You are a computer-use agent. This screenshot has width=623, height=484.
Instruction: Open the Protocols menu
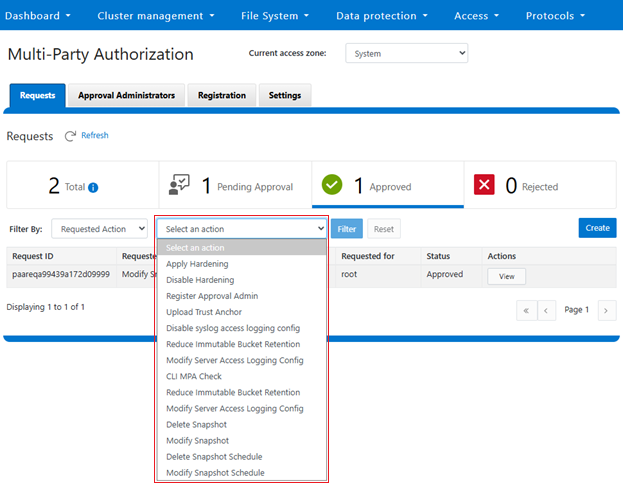(555, 16)
